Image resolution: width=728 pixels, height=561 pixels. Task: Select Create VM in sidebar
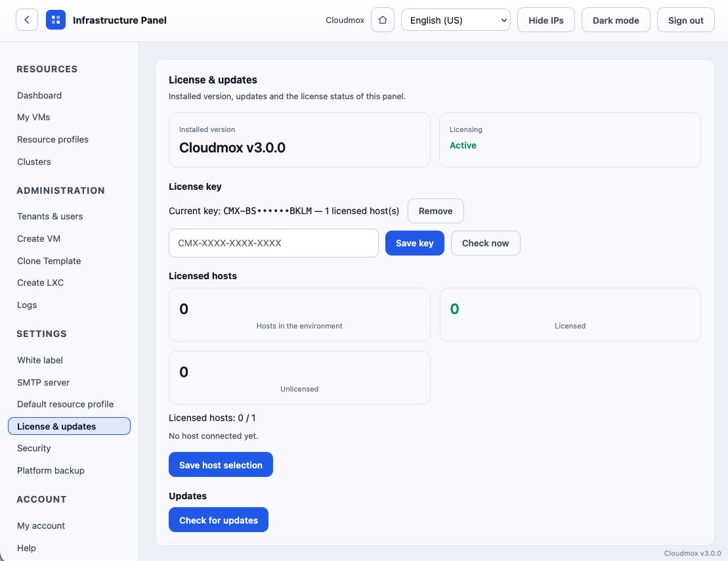pyautogui.click(x=39, y=238)
